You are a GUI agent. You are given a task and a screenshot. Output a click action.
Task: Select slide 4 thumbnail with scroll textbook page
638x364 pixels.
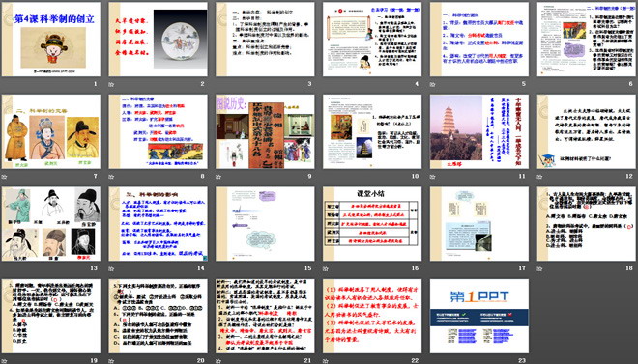[372, 39]
